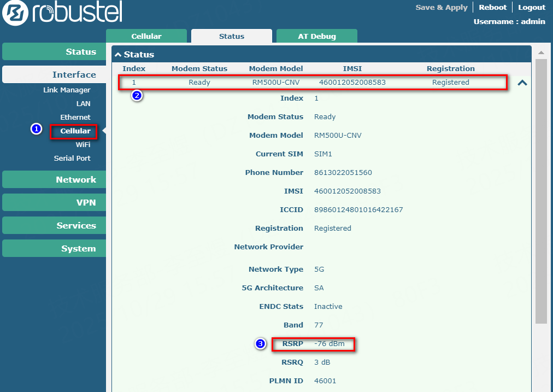The image size is (553, 392).
Task: Select the Status tab
Action: [x=231, y=36]
